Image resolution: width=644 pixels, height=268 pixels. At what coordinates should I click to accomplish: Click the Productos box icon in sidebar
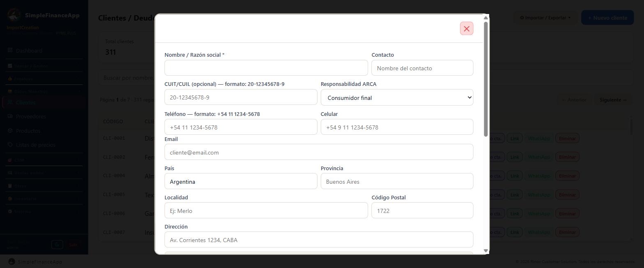(x=10, y=131)
